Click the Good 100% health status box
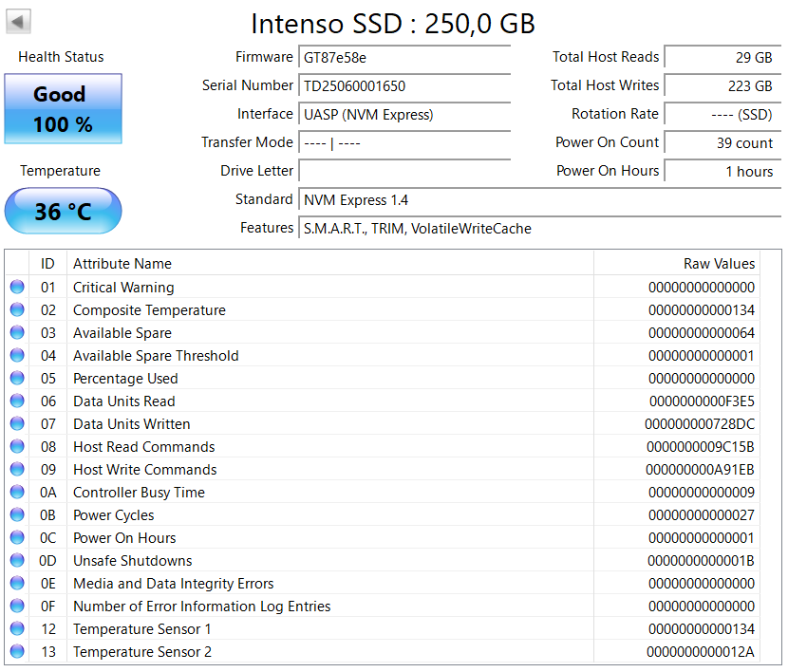 click(63, 109)
